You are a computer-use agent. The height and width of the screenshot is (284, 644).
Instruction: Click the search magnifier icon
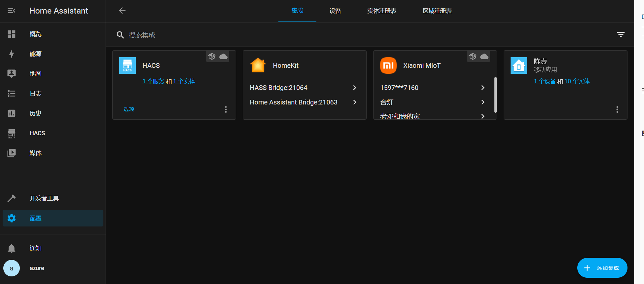tap(120, 35)
